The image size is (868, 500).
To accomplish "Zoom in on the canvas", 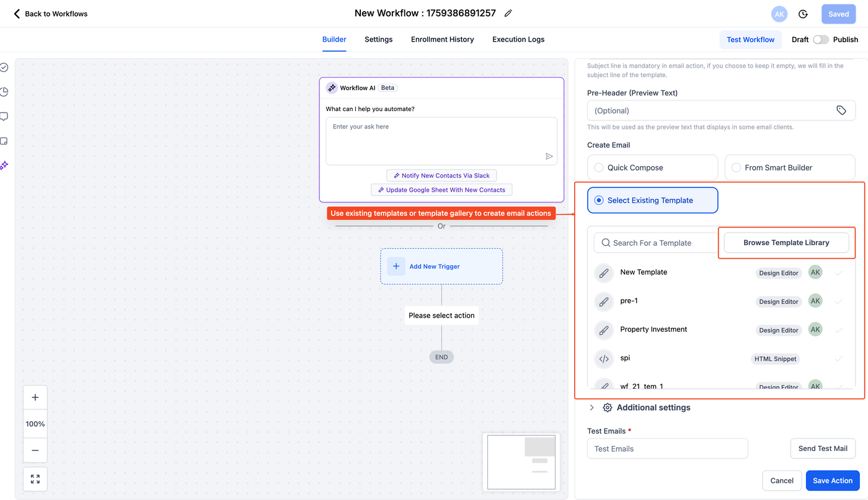I will click(35, 398).
